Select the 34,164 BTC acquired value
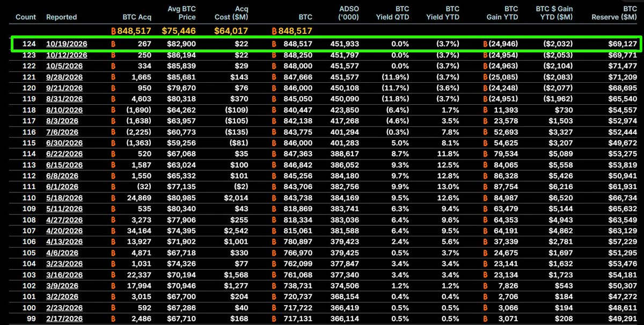Viewport: 644px width, 325px height. pos(138,230)
